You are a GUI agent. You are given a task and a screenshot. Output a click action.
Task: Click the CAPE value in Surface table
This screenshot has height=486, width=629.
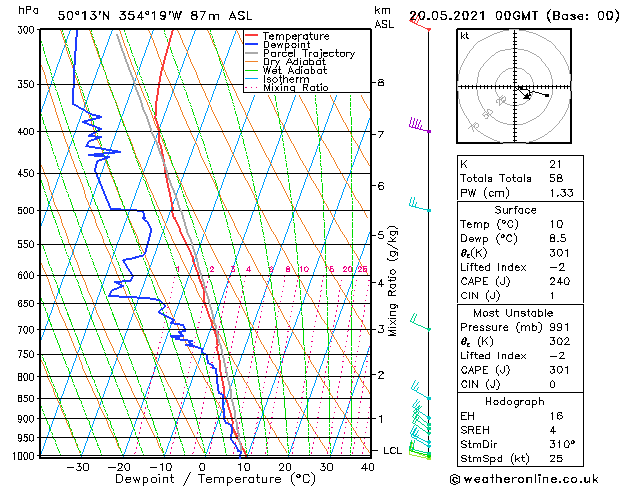click(x=560, y=281)
